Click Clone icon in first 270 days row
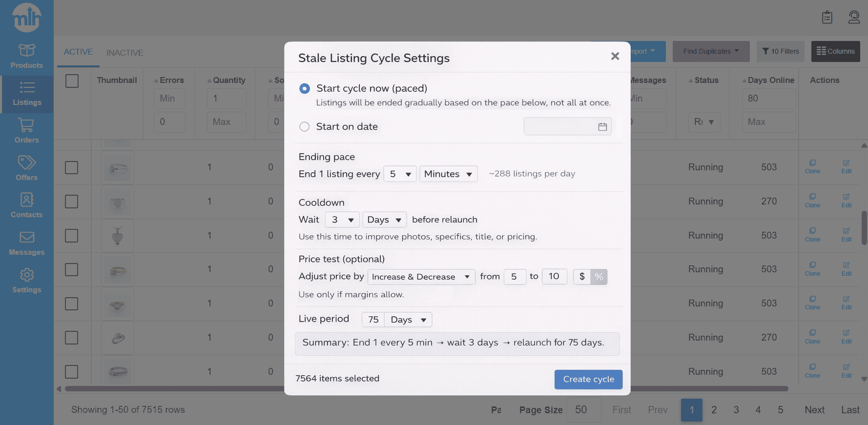 pyautogui.click(x=812, y=201)
